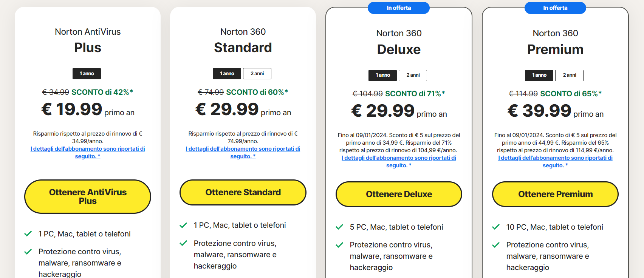The height and width of the screenshot is (278, 644).
Task: Open subscription details link under AntiVirus Plus
Action: (88, 149)
